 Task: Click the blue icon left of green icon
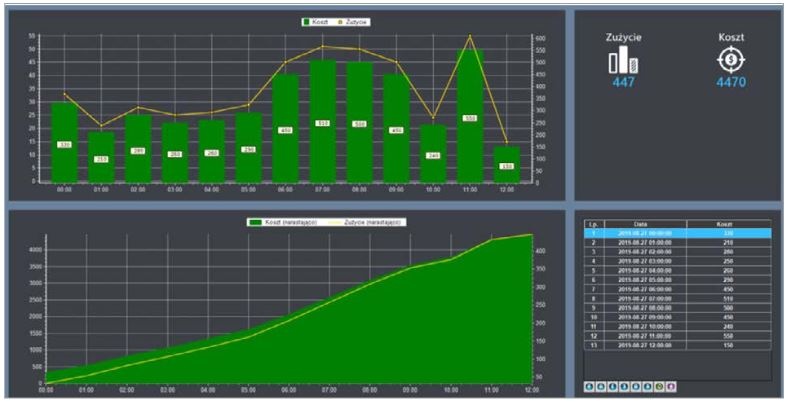(x=647, y=386)
